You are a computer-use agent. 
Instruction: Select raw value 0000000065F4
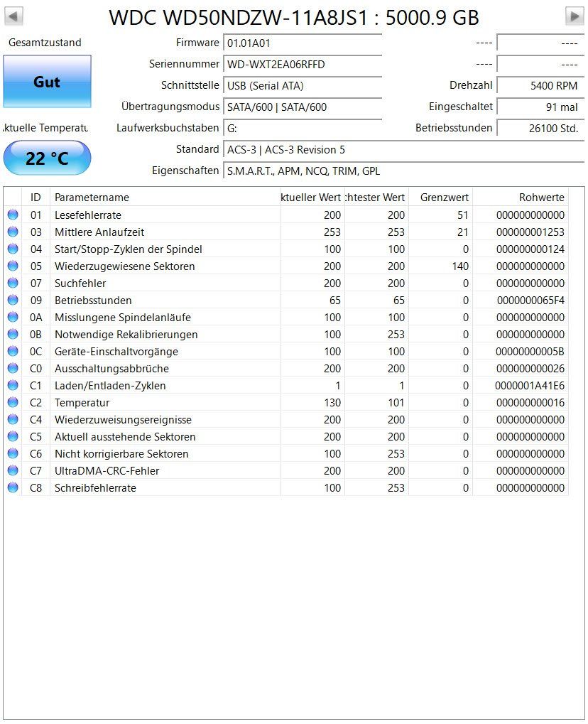[530, 300]
